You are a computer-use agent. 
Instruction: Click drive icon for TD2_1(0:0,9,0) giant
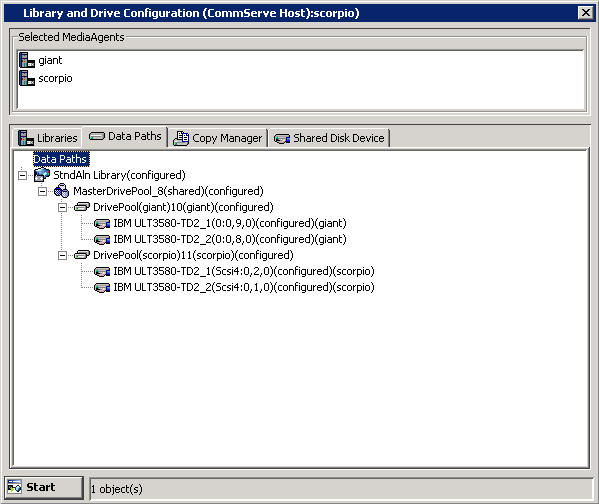[102, 224]
